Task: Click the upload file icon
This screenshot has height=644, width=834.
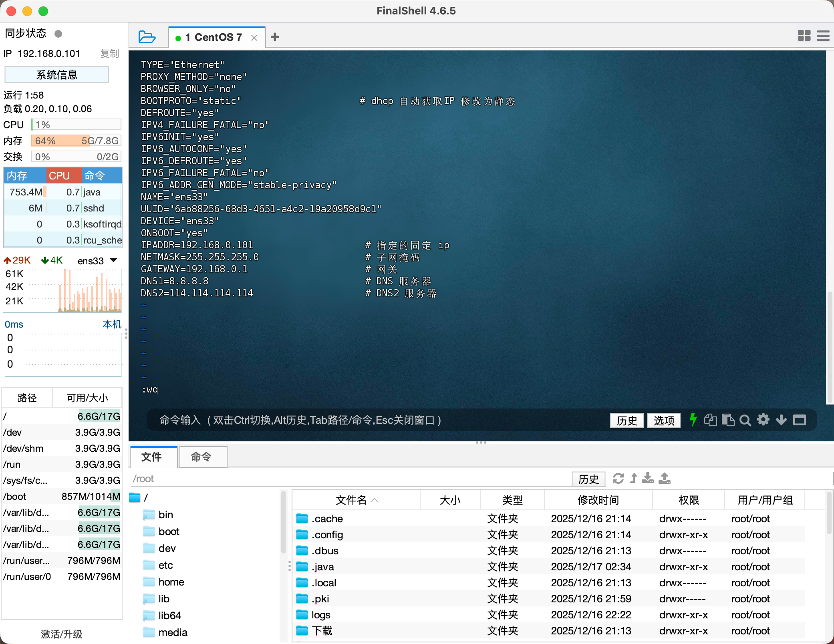Action: click(665, 479)
